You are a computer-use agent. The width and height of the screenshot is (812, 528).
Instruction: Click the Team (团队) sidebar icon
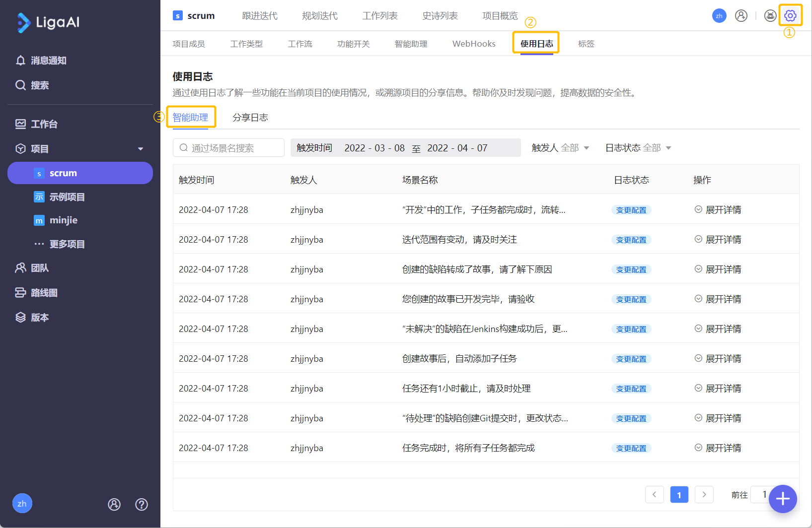pyautogui.click(x=20, y=268)
